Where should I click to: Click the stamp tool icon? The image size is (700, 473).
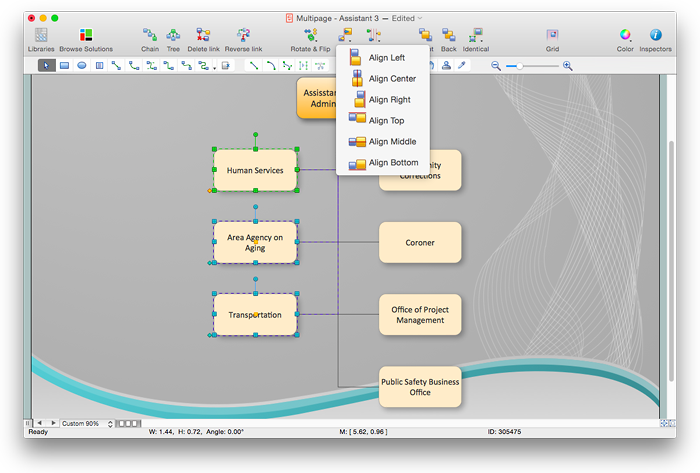(x=446, y=66)
